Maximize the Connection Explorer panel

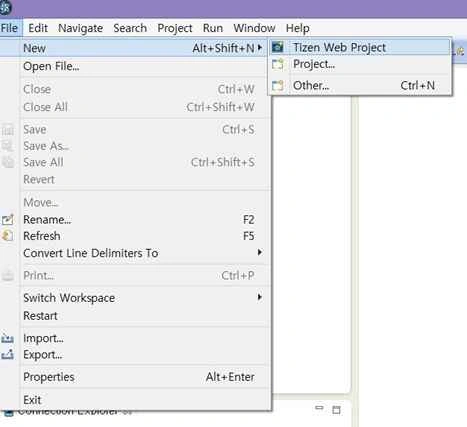336,410
